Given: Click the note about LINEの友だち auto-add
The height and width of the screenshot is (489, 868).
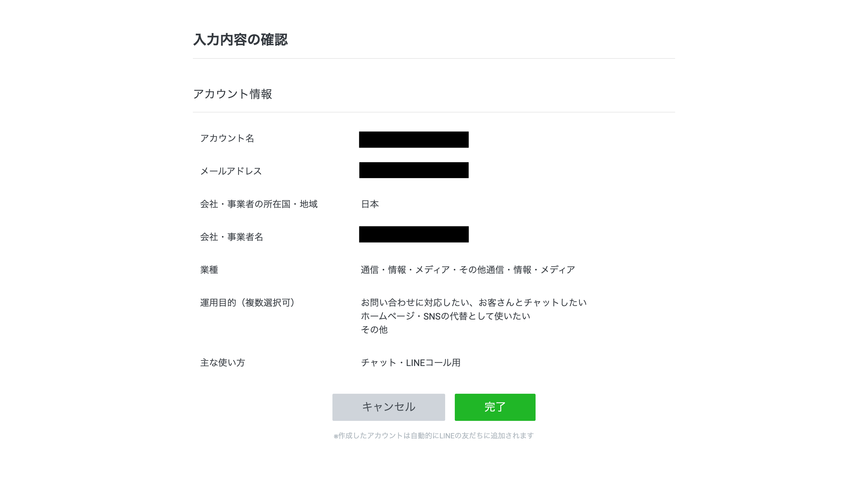Looking at the screenshot, I should [433, 436].
